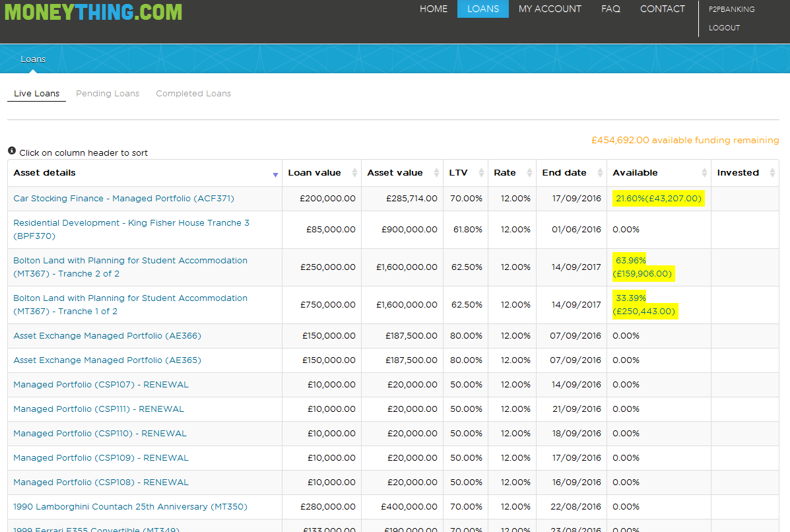Click the 22/08/2016 end date cell

(x=576, y=507)
